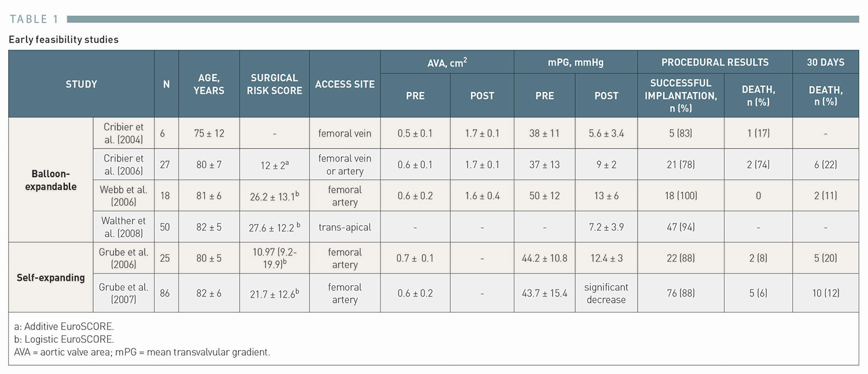Image resolution: width=868 pixels, height=374 pixels.
Task: Select the Grube et al. (2007) study cell
Action: (x=123, y=293)
